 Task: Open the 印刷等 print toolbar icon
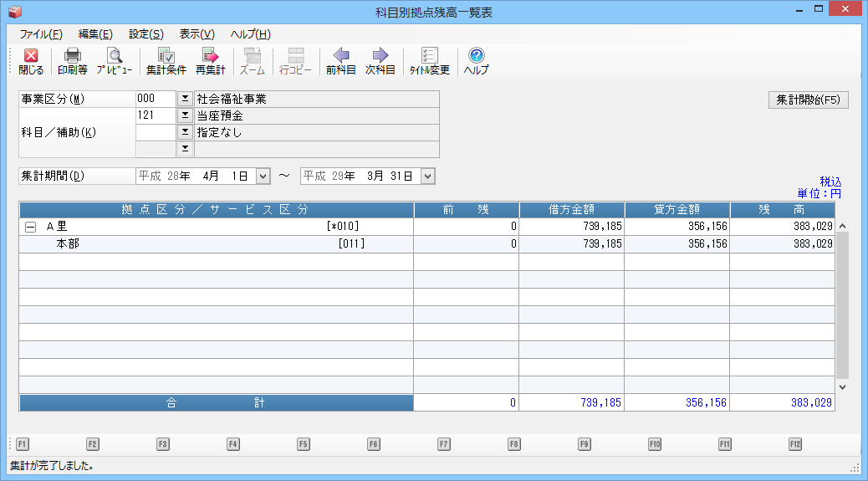pos(72,62)
